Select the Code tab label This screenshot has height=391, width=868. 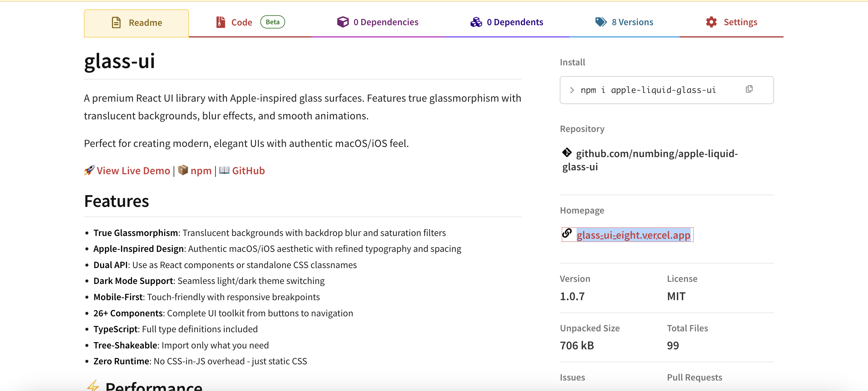pos(242,22)
